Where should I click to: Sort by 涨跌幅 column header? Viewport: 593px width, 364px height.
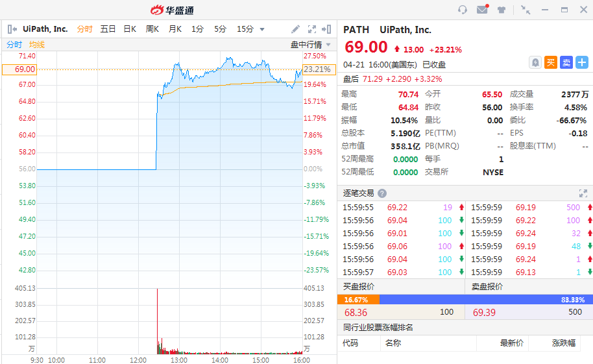564,343
